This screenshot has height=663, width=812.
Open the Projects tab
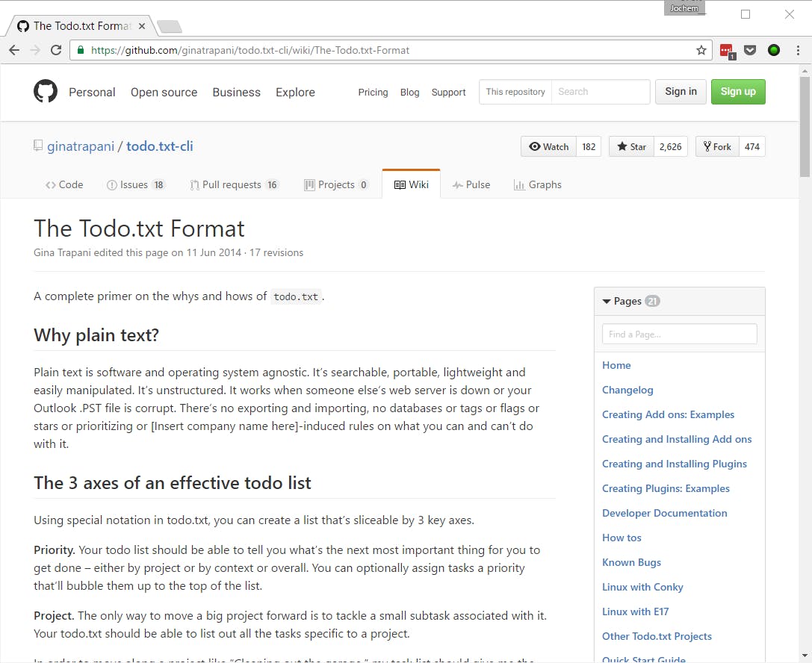[336, 184]
